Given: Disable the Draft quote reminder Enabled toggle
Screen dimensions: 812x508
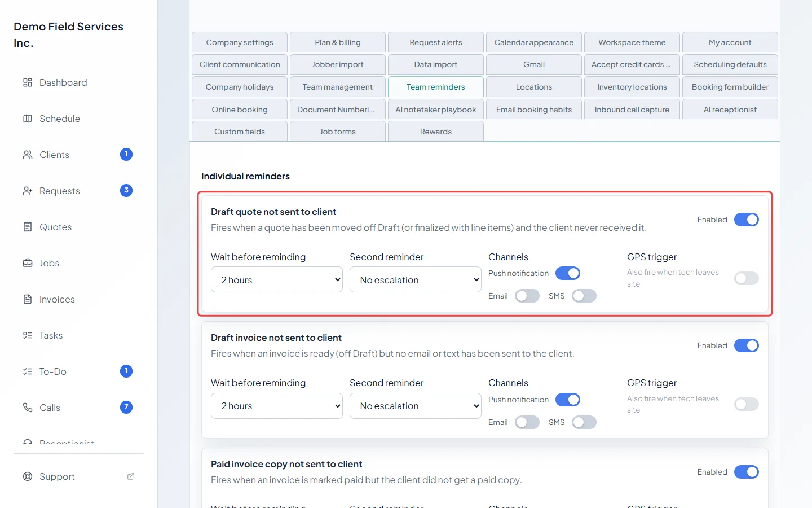Looking at the screenshot, I should point(747,220).
